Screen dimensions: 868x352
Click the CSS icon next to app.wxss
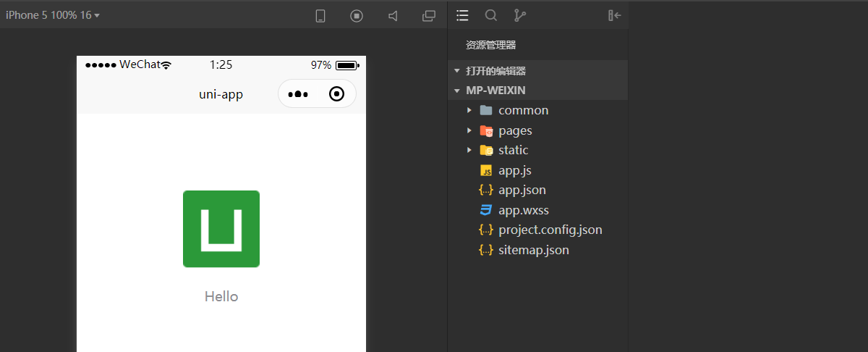tap(486, 210)
